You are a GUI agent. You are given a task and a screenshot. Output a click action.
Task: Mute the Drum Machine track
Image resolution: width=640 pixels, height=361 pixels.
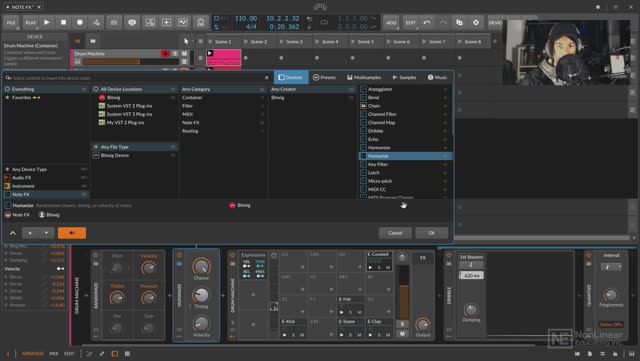pyautogui.click(x=184, y=53)
